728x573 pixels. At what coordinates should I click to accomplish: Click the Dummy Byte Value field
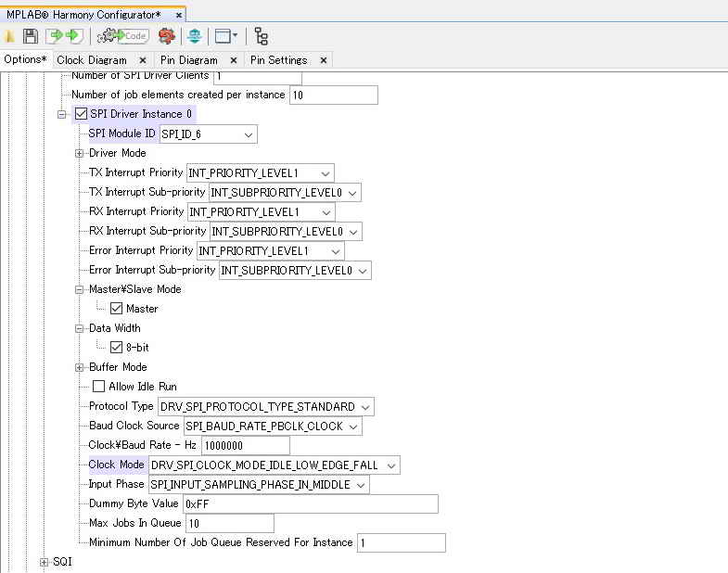[x=310, y=504]
